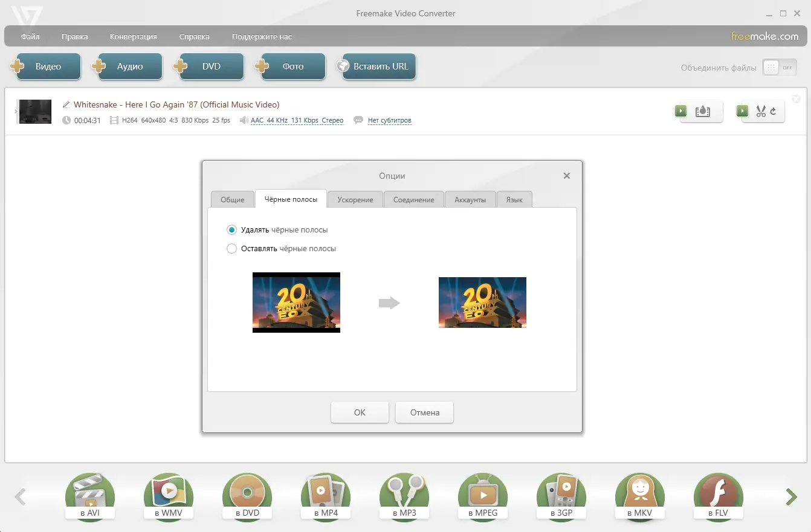The height and width of the screenshot is (532, 811).
Task: Open the Соединение tab
Action: coord(414,199)
